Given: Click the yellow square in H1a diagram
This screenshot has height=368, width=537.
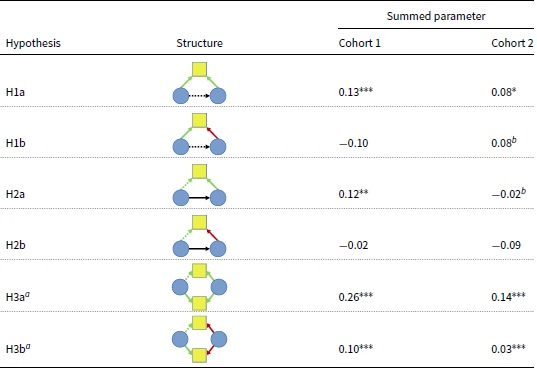Looking at the screenshot, I should pos(199,69).
